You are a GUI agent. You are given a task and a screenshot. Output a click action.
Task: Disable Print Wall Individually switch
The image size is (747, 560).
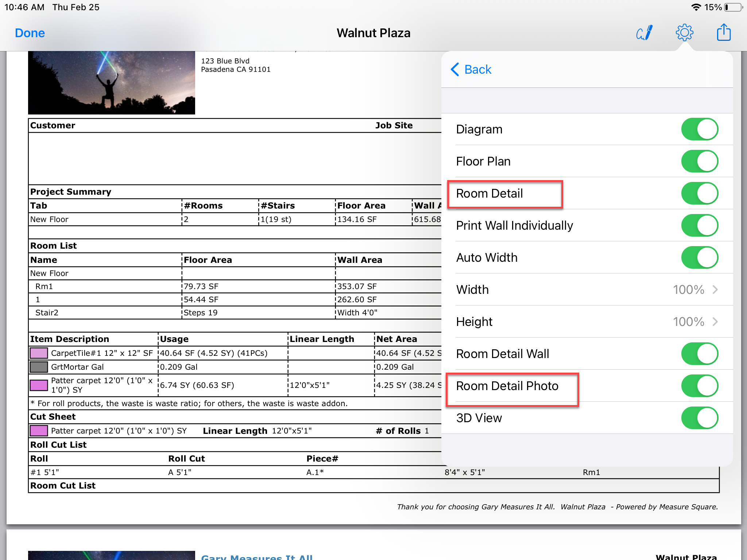pyautogui.click(x=699, y=225)
